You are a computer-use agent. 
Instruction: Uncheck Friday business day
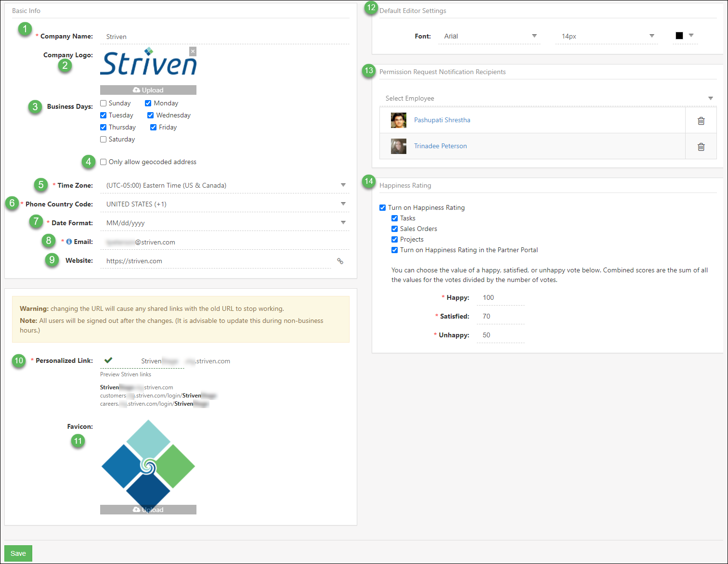coord(153,127)
